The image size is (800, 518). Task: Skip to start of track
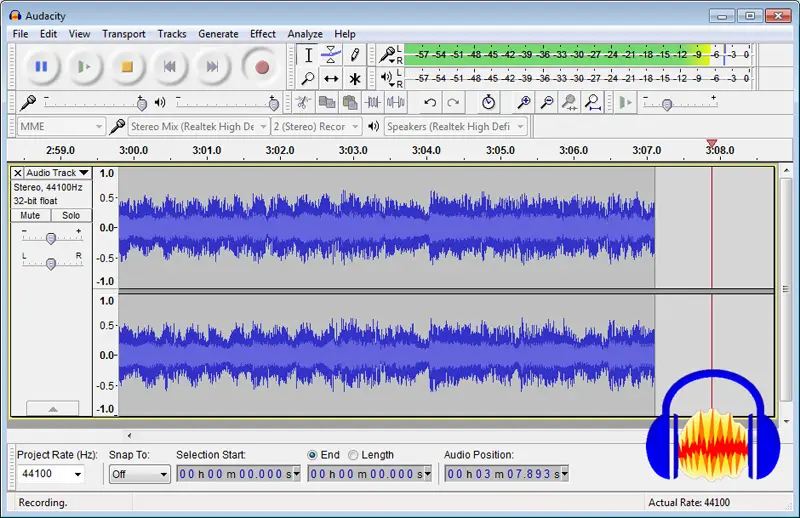[170, 67]
